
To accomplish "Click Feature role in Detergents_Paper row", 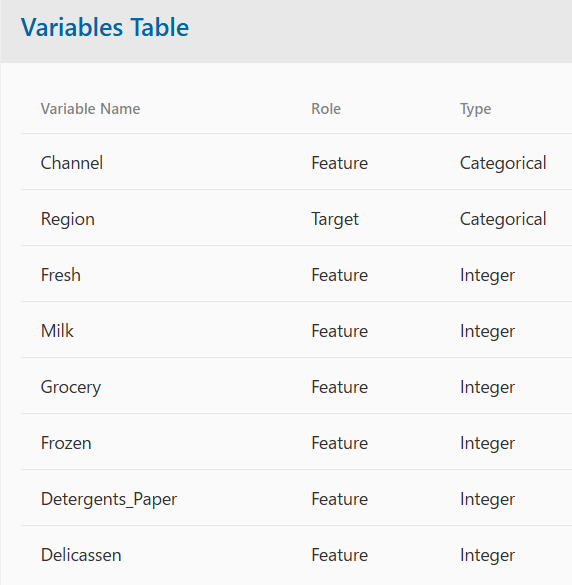I will coord(340,499).
